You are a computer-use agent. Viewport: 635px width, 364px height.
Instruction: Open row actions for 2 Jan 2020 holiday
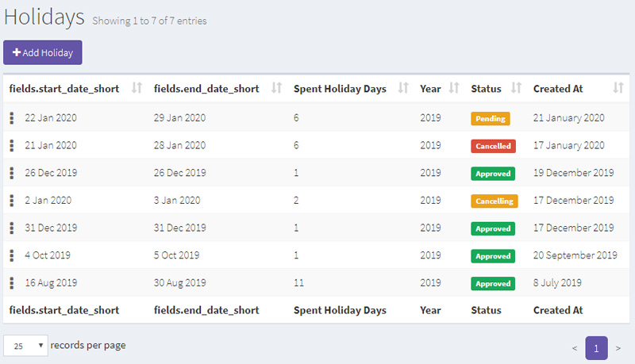coord(12,200)
